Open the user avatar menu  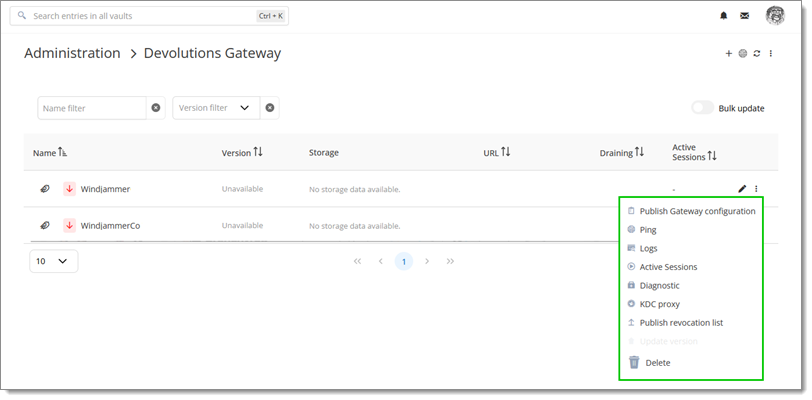tap(775, 16)
